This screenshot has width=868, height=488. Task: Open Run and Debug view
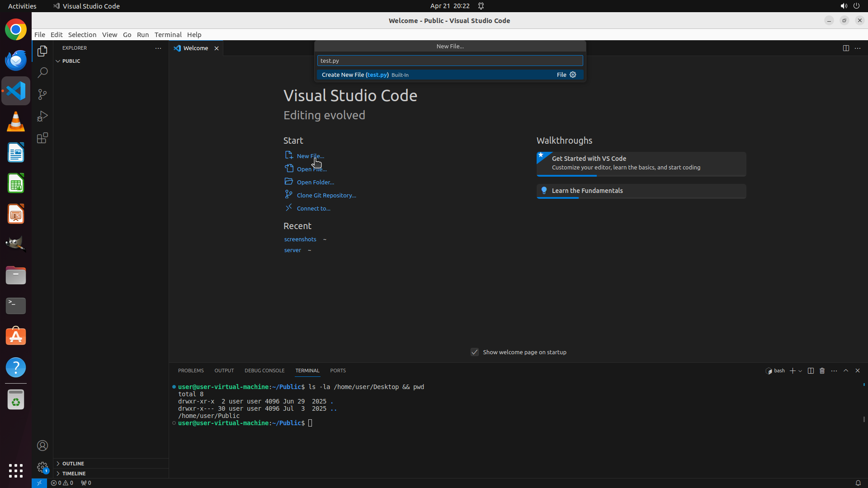tap(42, 116)
